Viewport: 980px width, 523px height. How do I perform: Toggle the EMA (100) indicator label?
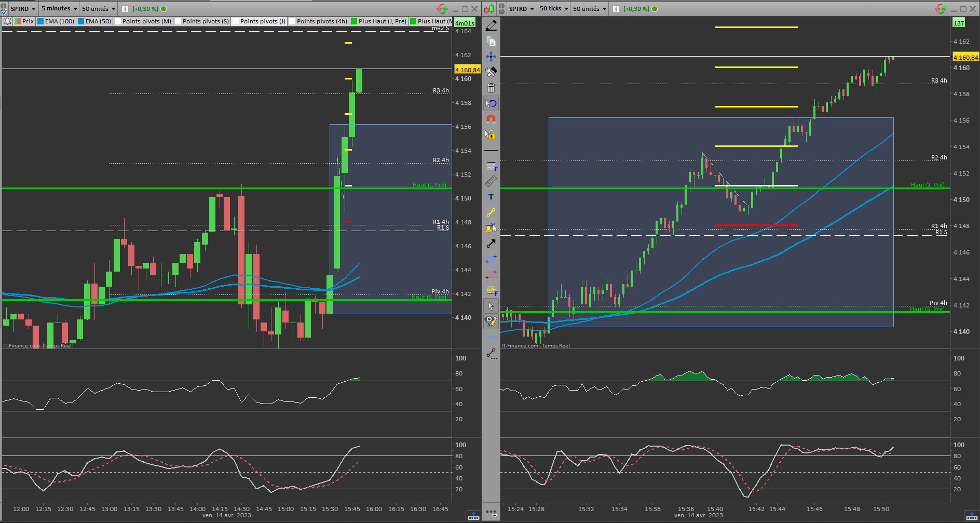click(x=59, y=21)
